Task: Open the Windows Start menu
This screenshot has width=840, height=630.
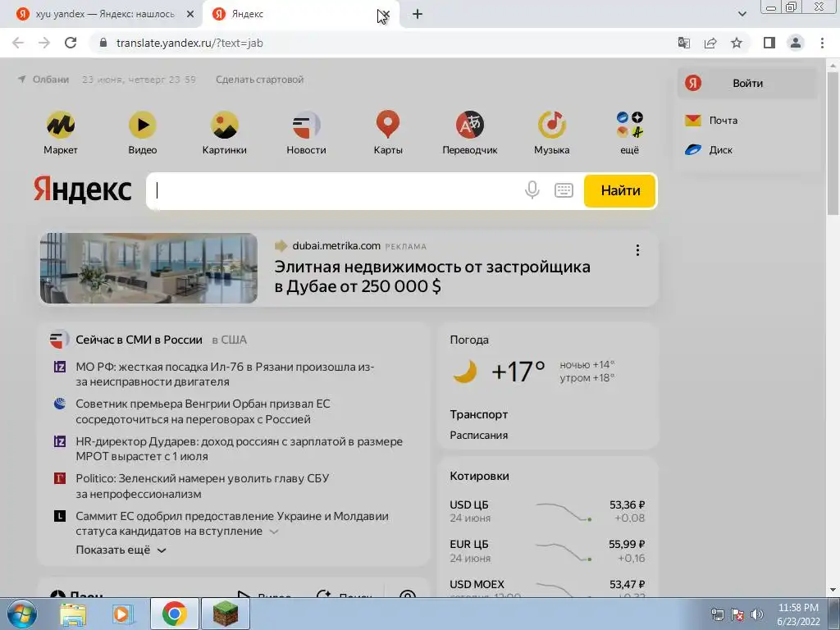Action: click(x=22, y=614)
